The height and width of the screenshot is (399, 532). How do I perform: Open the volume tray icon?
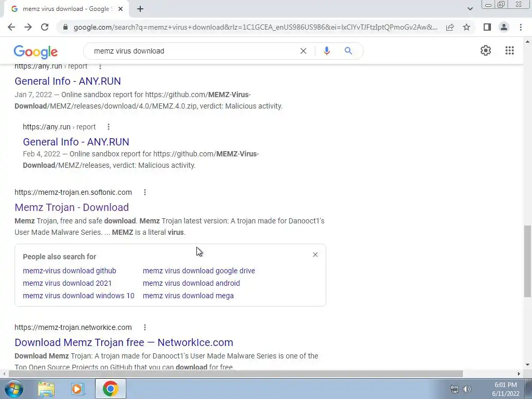click(x=467, y=389)
